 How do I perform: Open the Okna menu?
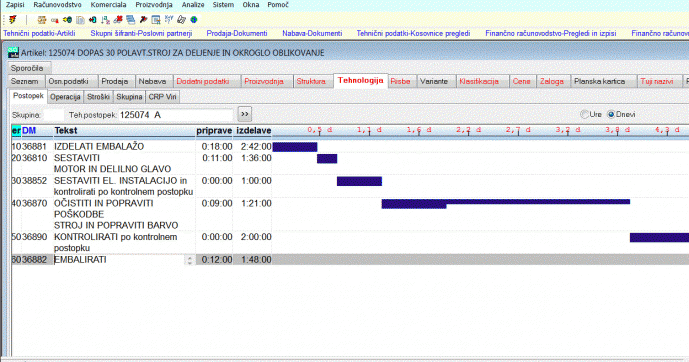250,5
